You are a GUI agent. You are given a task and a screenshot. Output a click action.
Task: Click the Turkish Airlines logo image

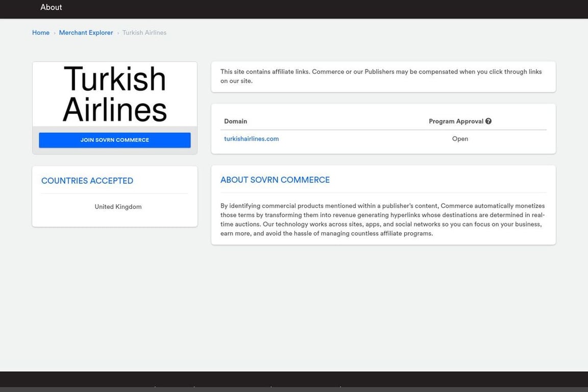115,94
